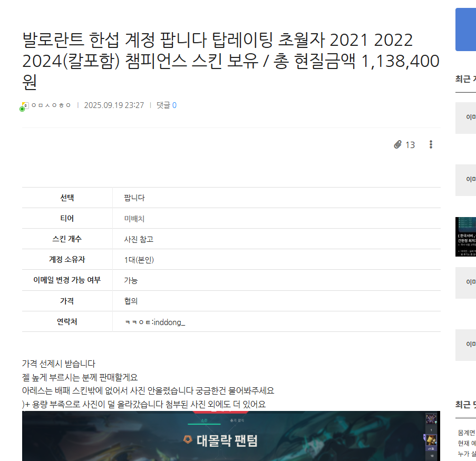Click the weapon skin icon at screenshot's right edge
Screen dimensions: 476x461
click(x=431, y=419)
